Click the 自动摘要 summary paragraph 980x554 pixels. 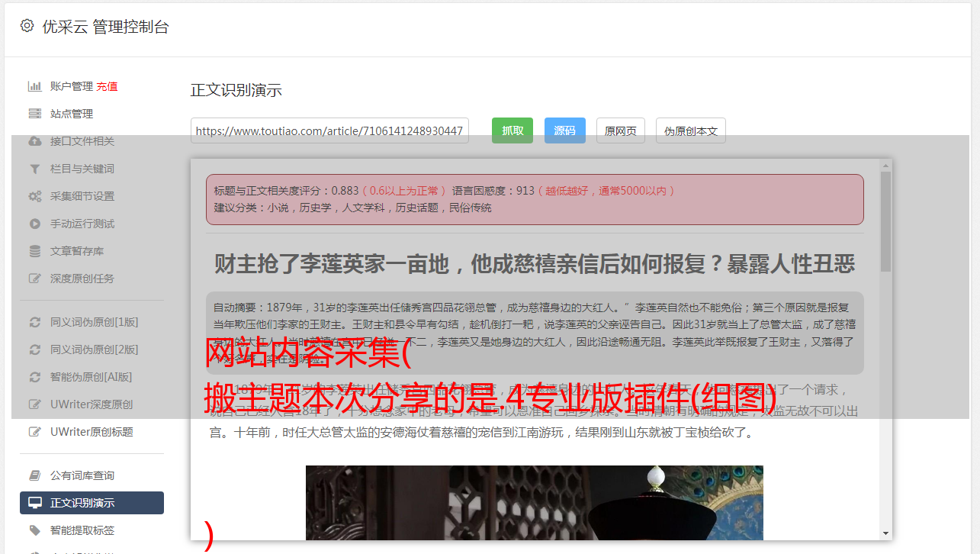(535, 333)
